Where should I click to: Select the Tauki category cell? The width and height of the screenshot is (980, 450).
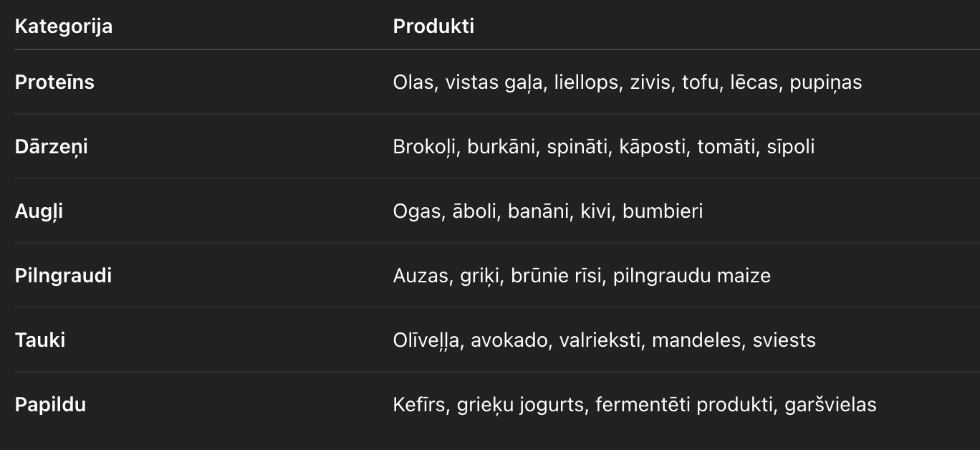[x=40, y=340]
